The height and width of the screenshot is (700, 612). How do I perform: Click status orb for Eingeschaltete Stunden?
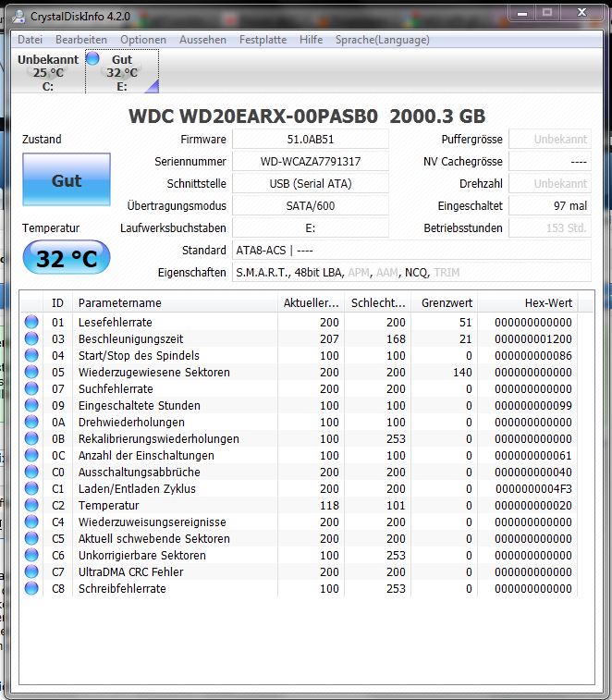click(31, 405)
